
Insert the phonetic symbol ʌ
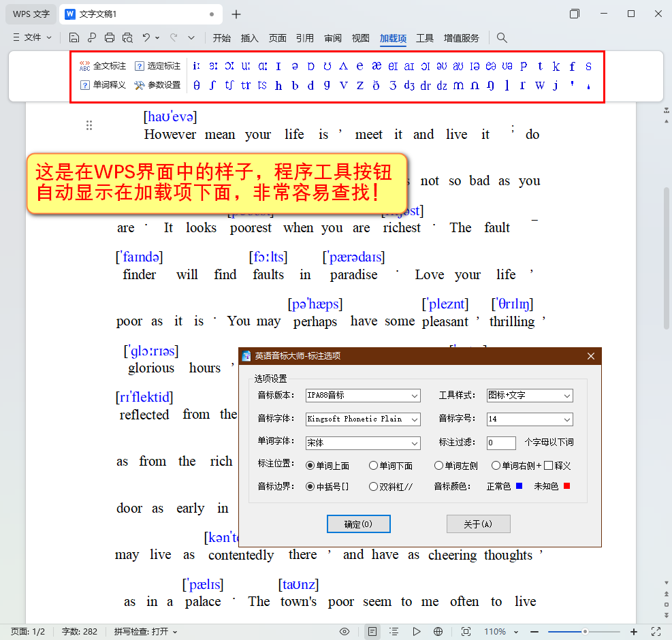[x=343, y=66]
